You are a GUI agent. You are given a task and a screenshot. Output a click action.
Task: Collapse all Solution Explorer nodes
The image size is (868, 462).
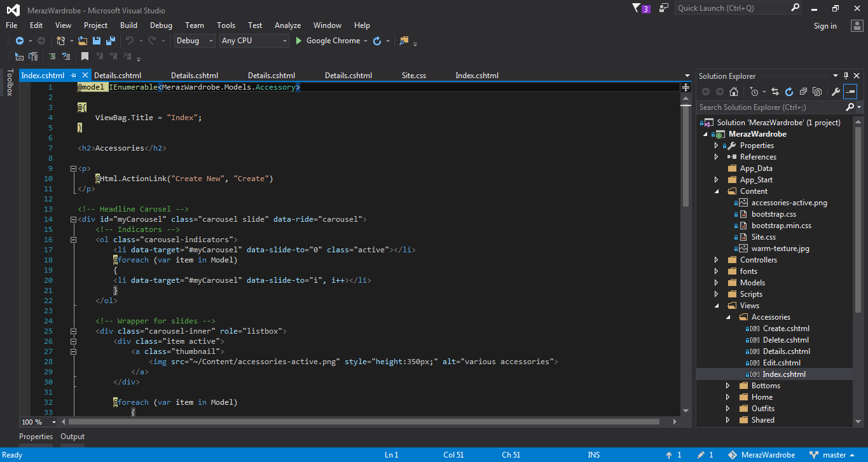coord(803,92)
